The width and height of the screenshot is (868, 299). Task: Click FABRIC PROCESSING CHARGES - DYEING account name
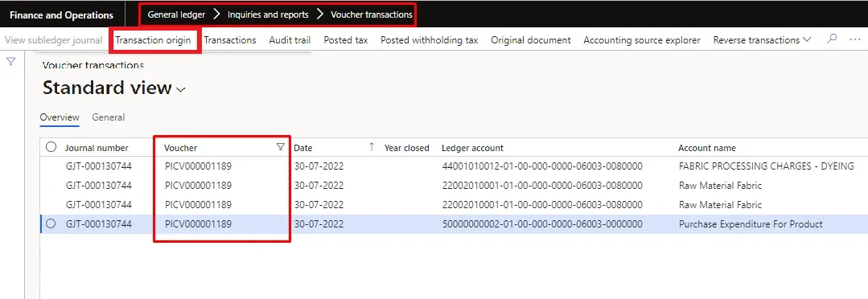[766, 166]
